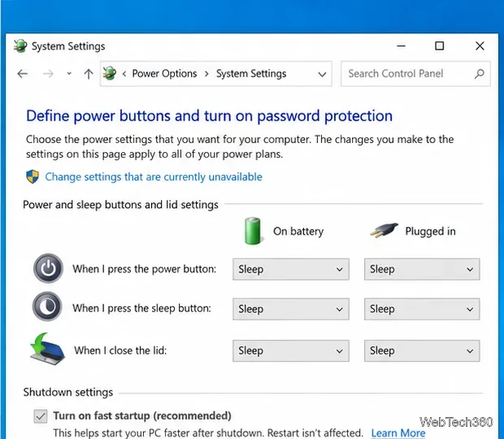Open the recent locations dropdown arrow
The width and height of the screenshot is (504, 439).
click(x=69, y=74)
